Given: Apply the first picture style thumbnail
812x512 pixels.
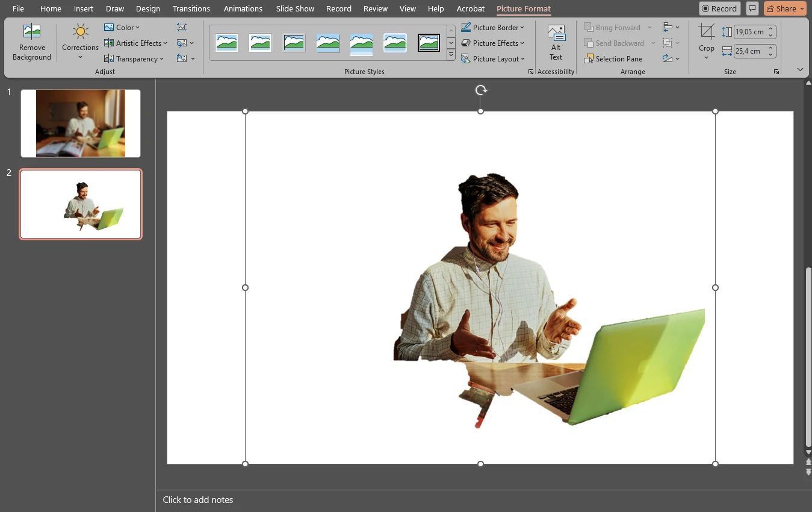Looking at the screenshot, I should coord(226,43).
